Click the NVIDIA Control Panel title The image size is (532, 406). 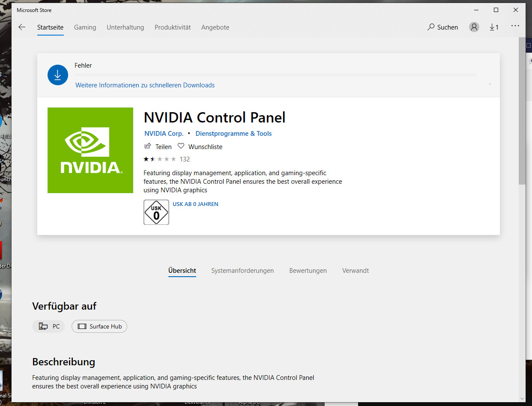point(215,117)
